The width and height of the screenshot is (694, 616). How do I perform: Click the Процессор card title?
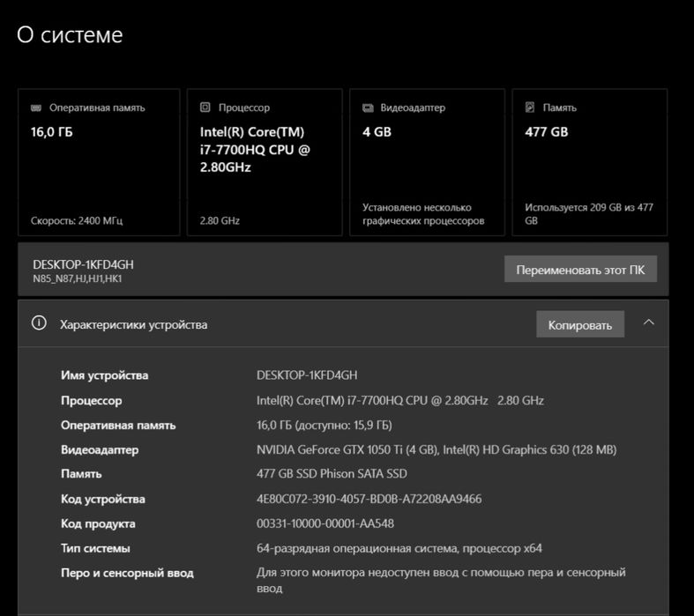[244, 108]
